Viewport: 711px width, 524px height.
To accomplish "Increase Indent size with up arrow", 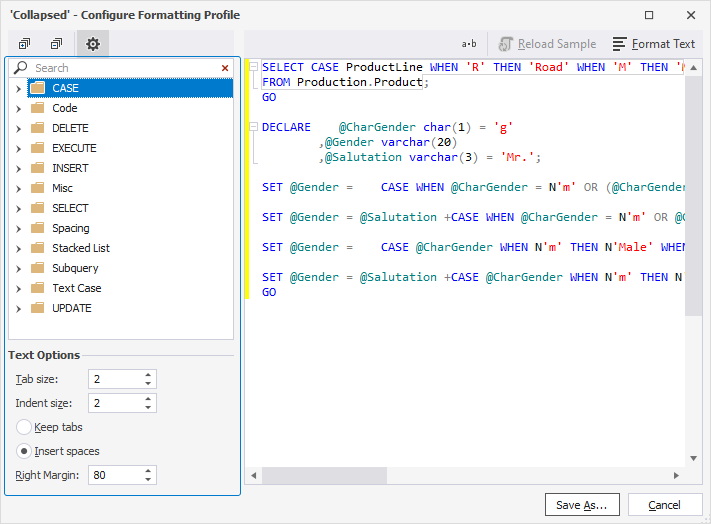I will 148,399.
